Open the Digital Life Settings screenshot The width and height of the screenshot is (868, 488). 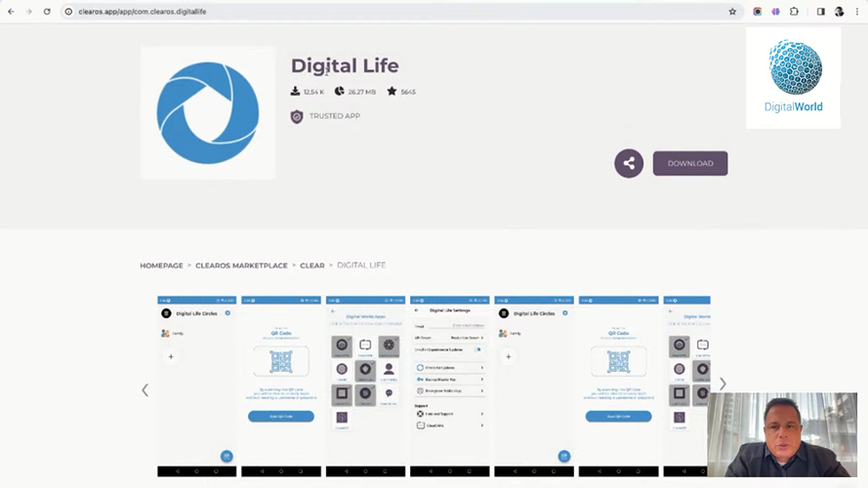tap(449, 386)
